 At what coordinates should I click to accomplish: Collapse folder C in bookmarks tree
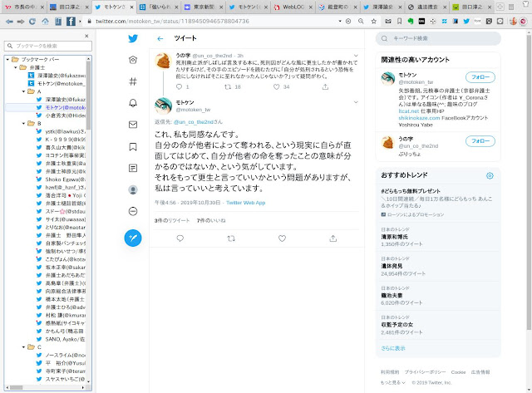click(23, 346)
